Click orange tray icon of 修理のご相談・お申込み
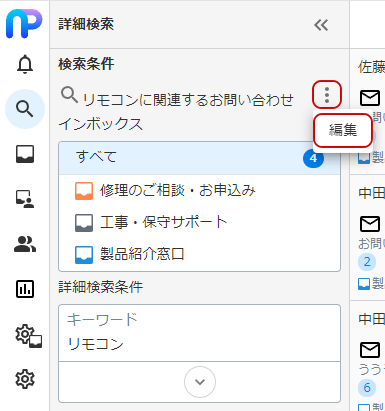The height and width of the screenshot is (411, 385). [84, 191]
